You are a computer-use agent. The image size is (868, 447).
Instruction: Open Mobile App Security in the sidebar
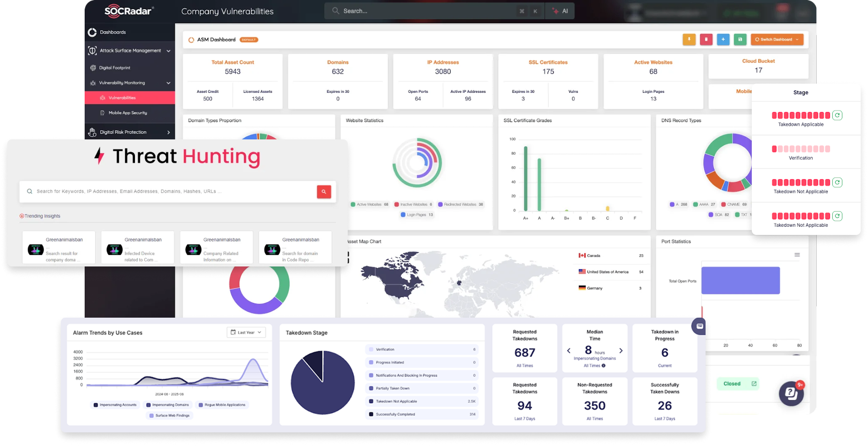(x=128, y=113)
